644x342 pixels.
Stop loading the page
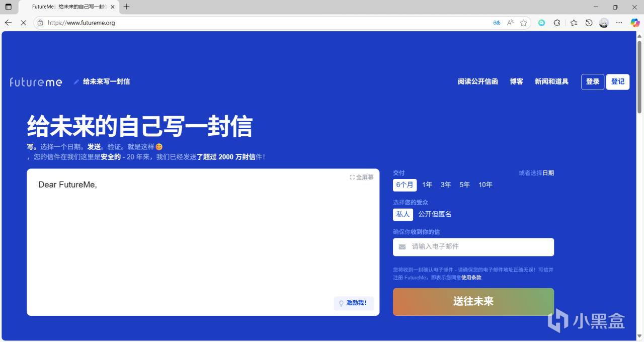click(24, 23)
